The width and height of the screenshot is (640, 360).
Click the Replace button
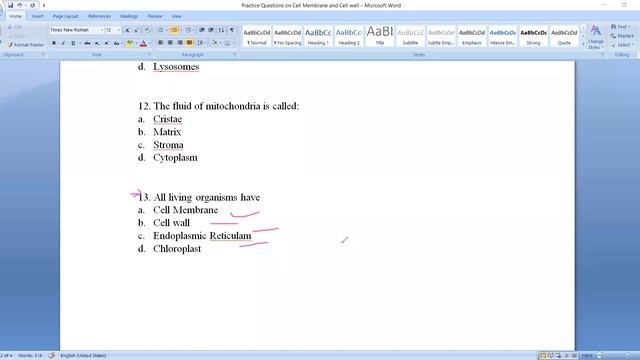pos(622,36)
